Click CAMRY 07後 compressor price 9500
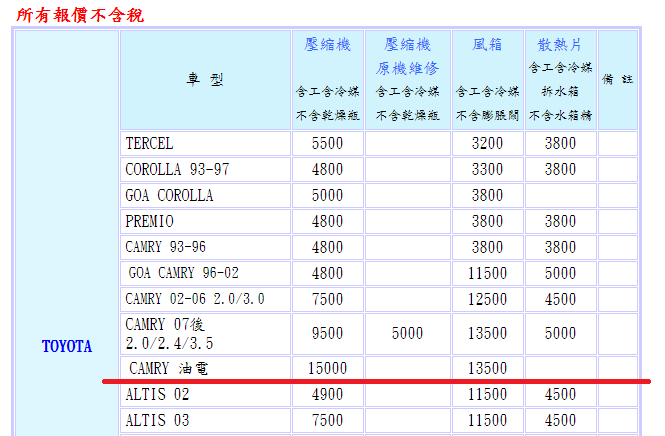The width and height of the screenshot is (665, 436). [327, 333]
